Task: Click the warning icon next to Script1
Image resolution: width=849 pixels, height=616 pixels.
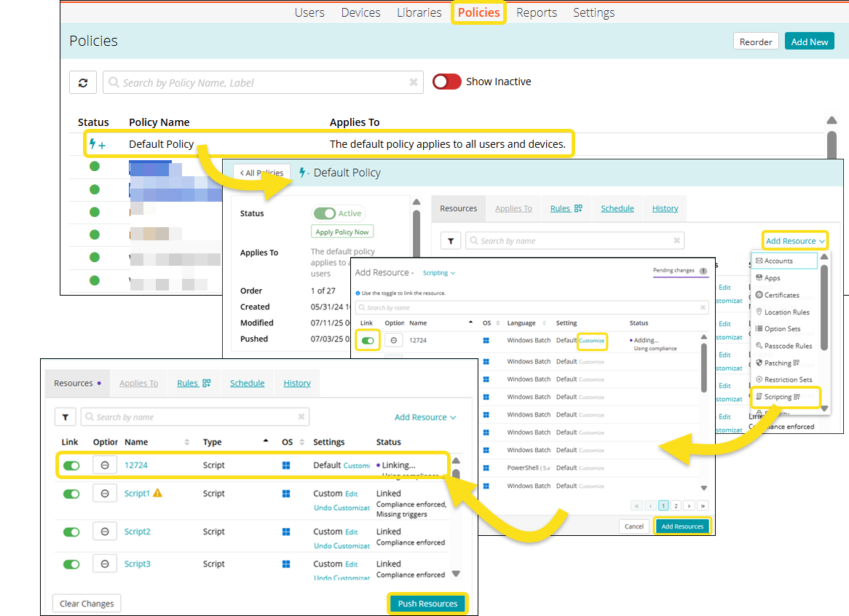Action: [157, 493]
